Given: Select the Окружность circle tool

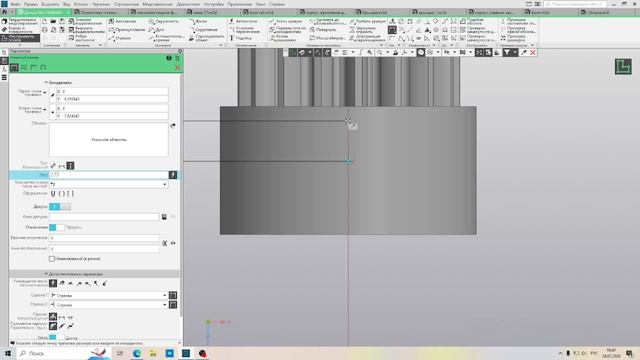Looking at the screenshot, I should click(x=164, y=21).
